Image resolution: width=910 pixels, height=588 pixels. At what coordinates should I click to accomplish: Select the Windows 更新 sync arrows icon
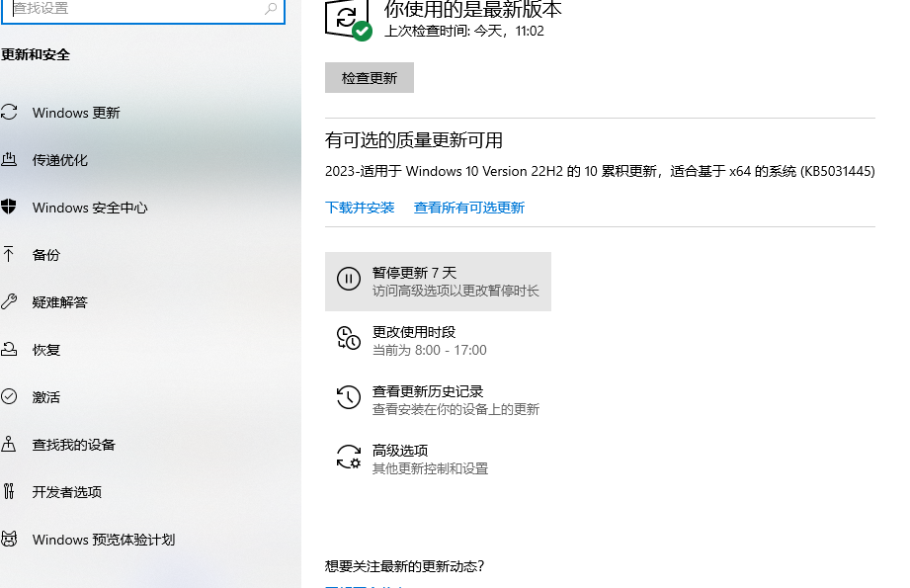[x=9, y=112]
